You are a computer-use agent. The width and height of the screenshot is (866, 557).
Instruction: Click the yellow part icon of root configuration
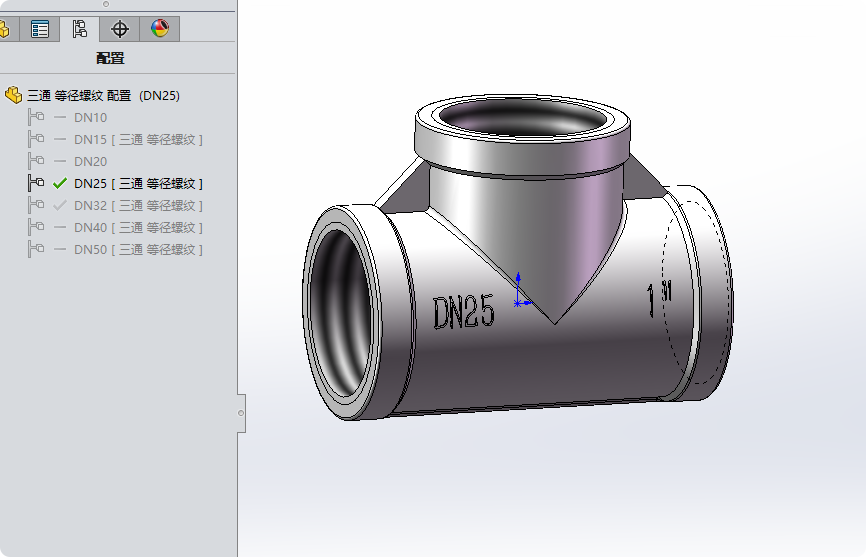13,96
